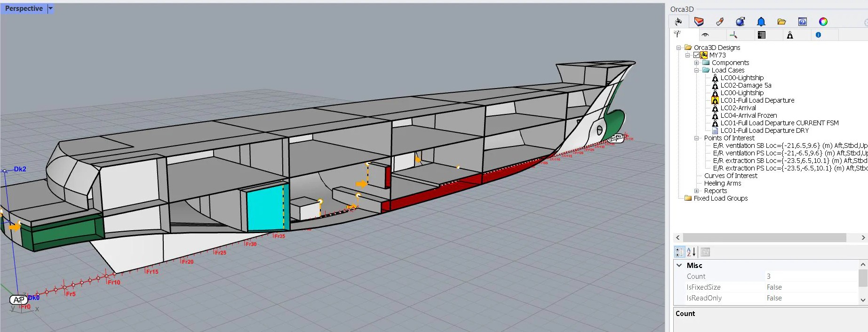Open the Perspective viewport dropdown arrow

(x=51, y=8)
